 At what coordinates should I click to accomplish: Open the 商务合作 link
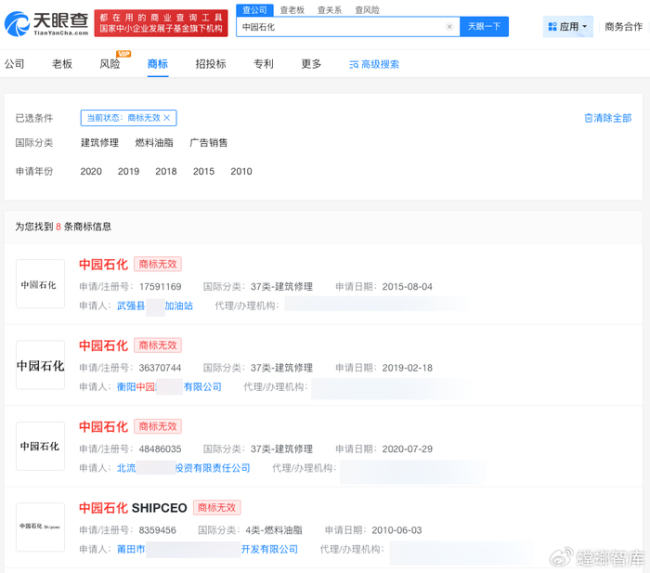pyautogui.click(x=623, y=27)
